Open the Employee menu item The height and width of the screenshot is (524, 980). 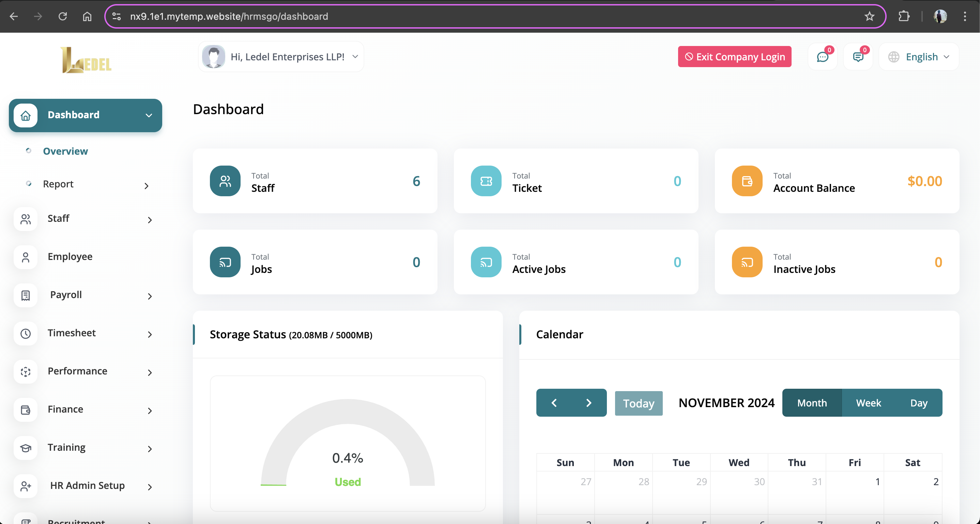pyautogui.click(x=70, y=257)
